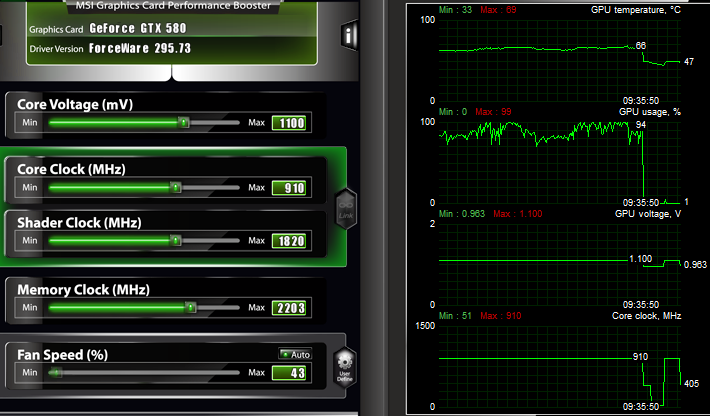Click the Memory Clock (MHz) label
The image size is (713, 416).
[83, 290]
